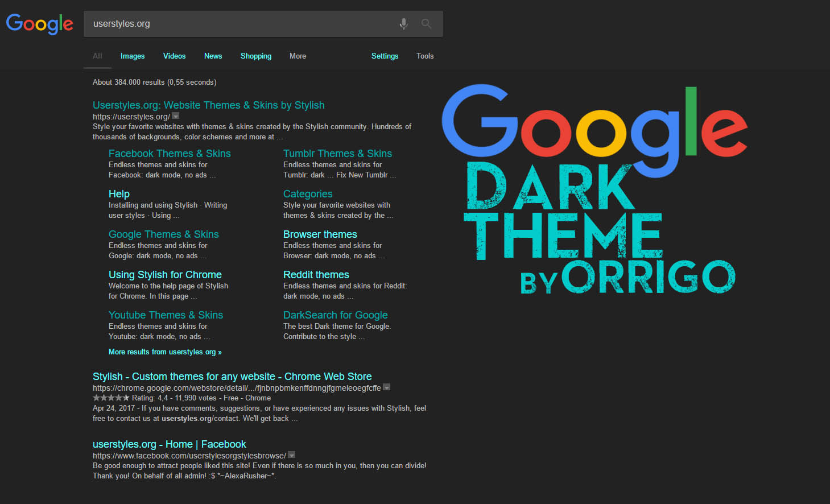Click the https://userstyles.org/ URL text
This screenshot has height=504, width=830.
[131, 117]
